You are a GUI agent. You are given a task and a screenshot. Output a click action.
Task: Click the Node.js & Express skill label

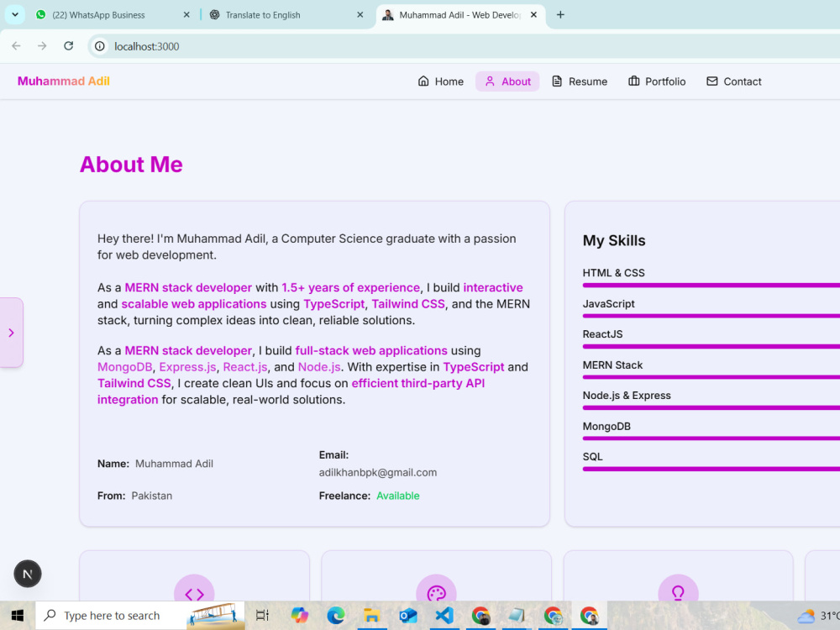627,396
